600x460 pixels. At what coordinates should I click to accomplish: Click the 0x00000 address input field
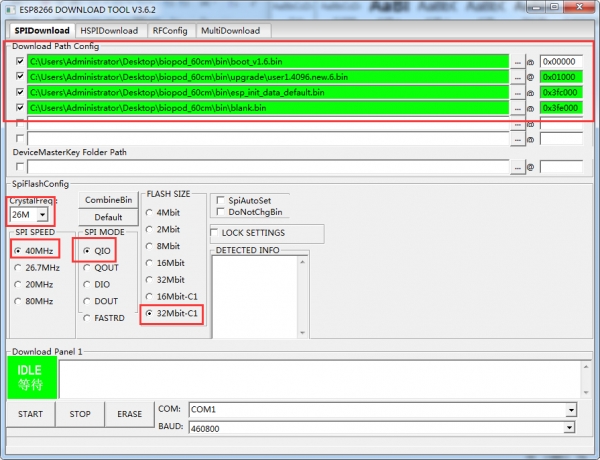tap(561, 62)
